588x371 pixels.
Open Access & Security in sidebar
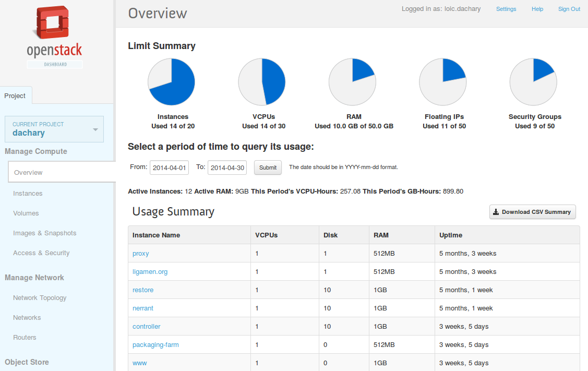[x=41, y=253]
